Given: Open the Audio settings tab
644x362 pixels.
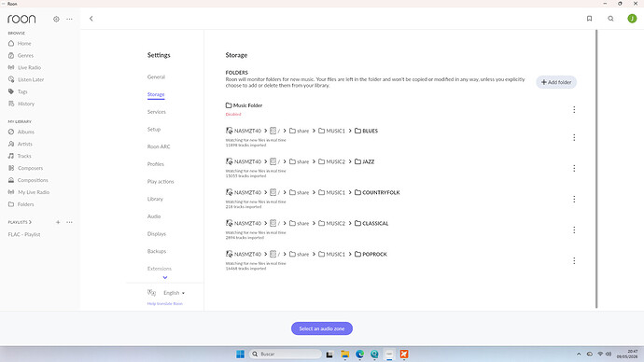Looking at the screenshot, I should 154,216.
